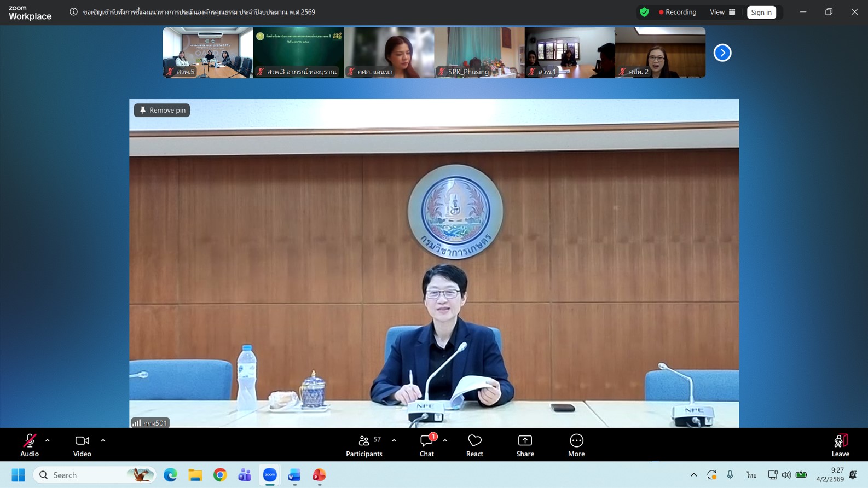This screenshot has width=868, height=488.
Task: Open the meeting info icon
Action: coord(73,12)
